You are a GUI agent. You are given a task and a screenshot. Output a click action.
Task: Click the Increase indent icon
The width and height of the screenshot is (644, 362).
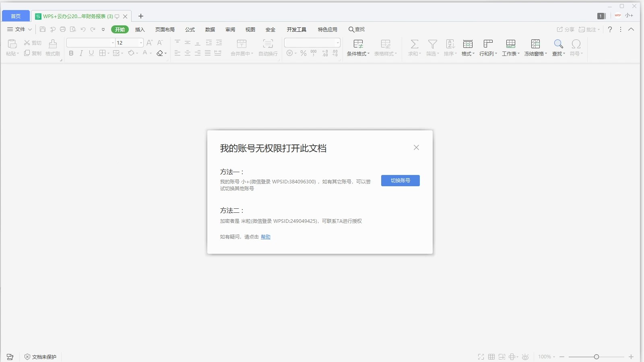point(219,42)
